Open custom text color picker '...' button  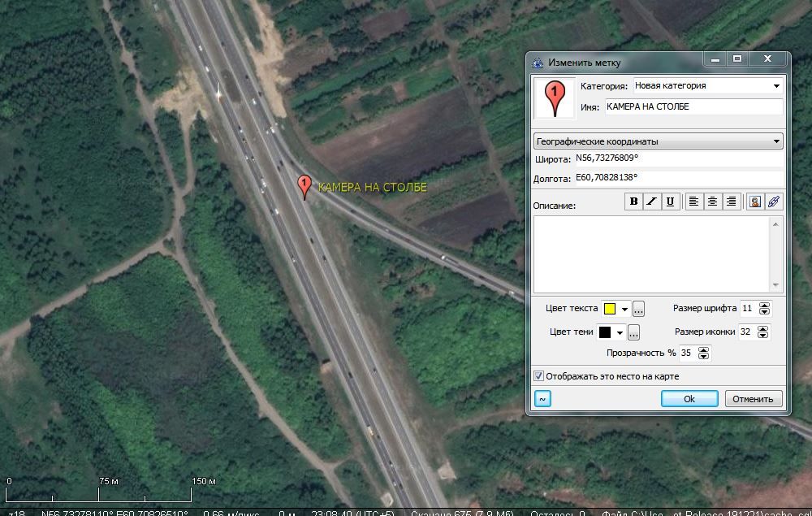pos(638,309)
